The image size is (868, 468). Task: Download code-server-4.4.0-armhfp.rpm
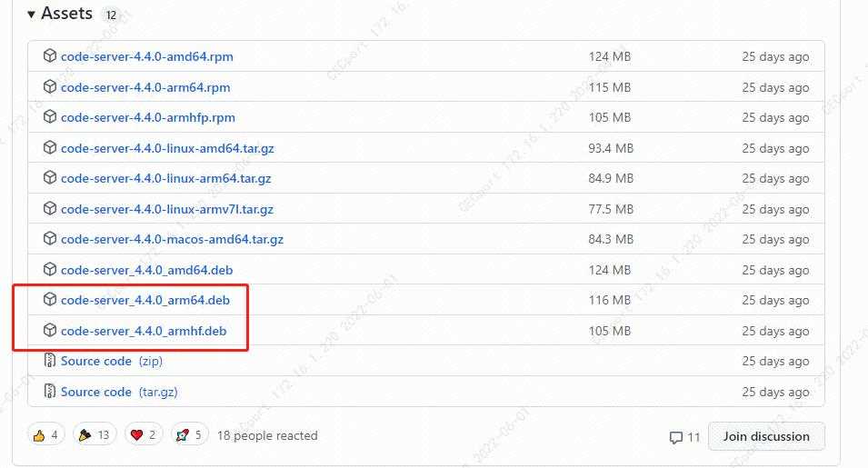tap(148, 117)
